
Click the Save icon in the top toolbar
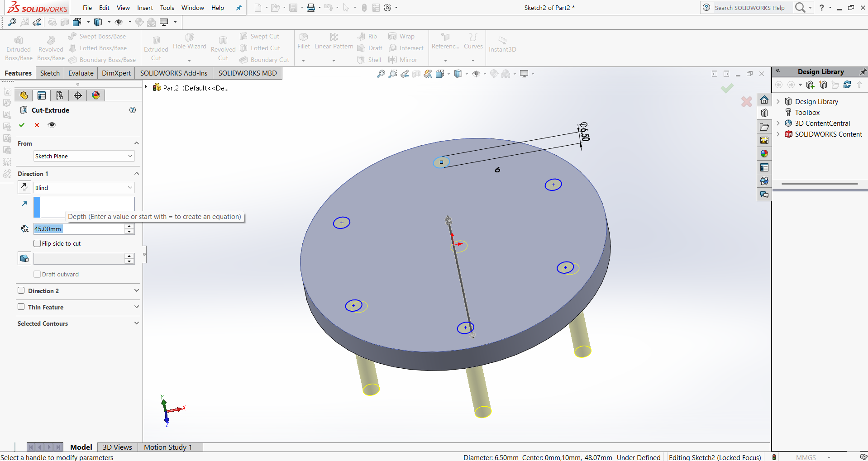(x=293, y=8)
